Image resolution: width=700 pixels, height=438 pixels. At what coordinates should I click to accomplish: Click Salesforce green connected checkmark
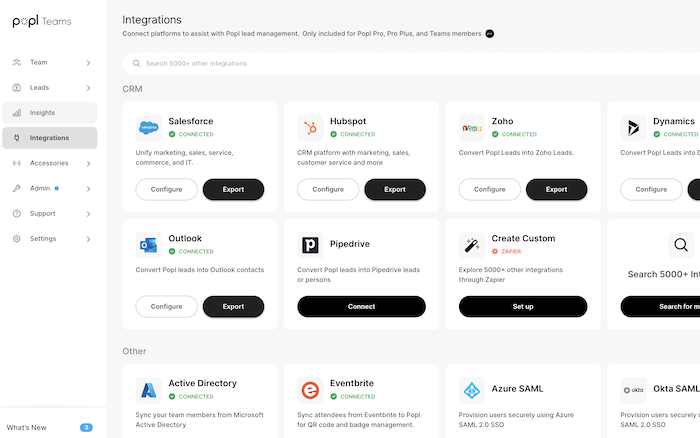click(x=172, y=134)
